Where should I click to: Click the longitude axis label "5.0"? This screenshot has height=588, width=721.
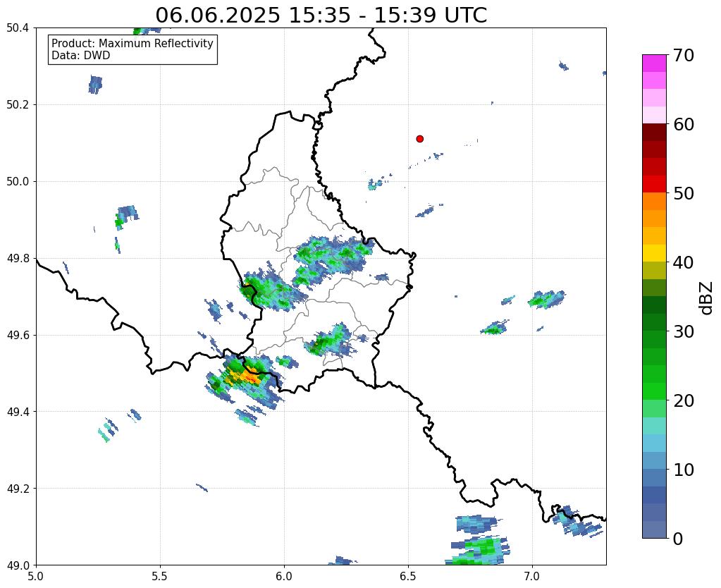36,576
